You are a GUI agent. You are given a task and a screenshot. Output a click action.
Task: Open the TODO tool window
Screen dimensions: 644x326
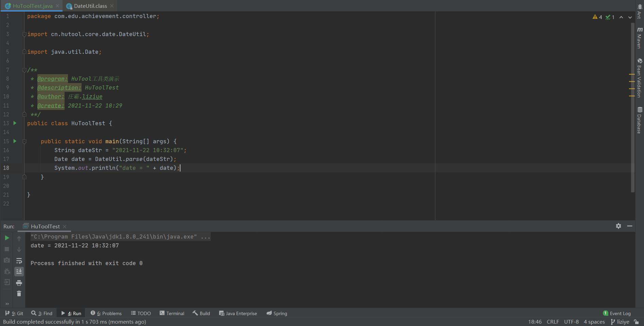tap(141, 313)
